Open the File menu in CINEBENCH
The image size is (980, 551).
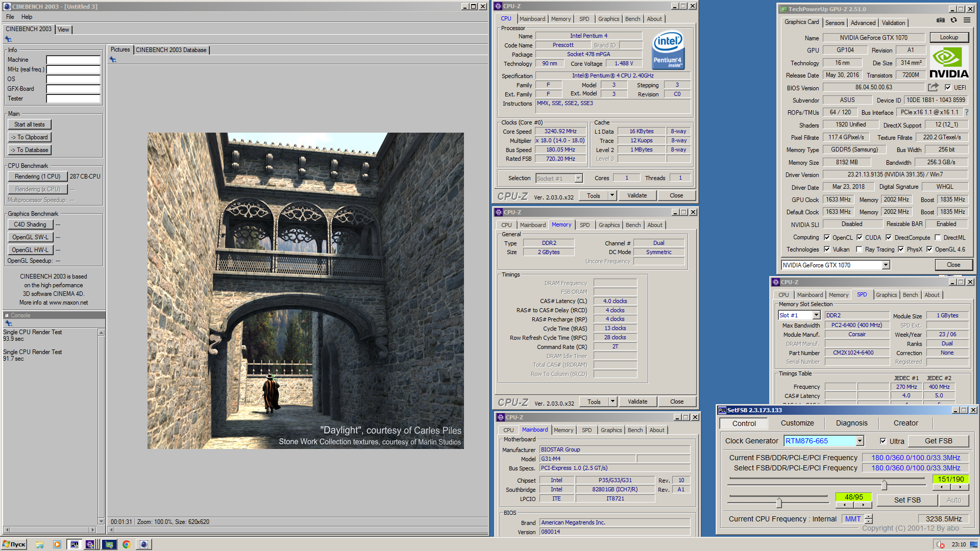coord(10,17)
